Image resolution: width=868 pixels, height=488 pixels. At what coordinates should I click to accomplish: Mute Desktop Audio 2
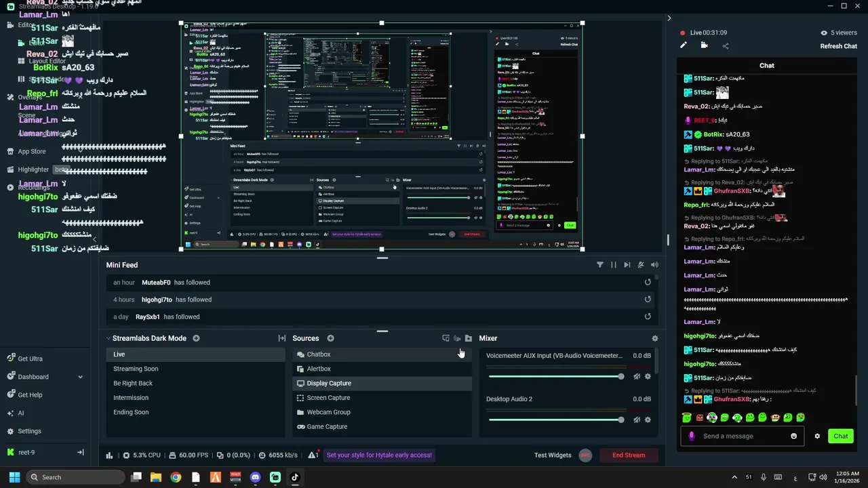[637, 420]
